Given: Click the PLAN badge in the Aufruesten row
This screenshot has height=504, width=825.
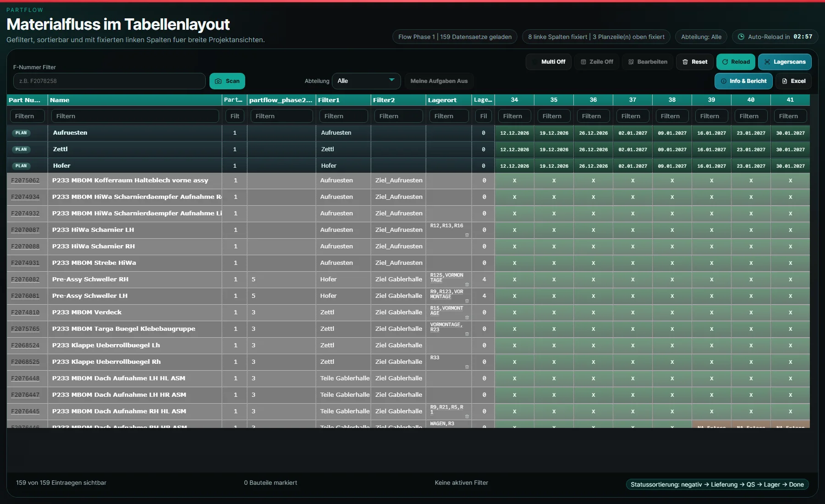Looking at the screenshot, I should pos(21,133).
